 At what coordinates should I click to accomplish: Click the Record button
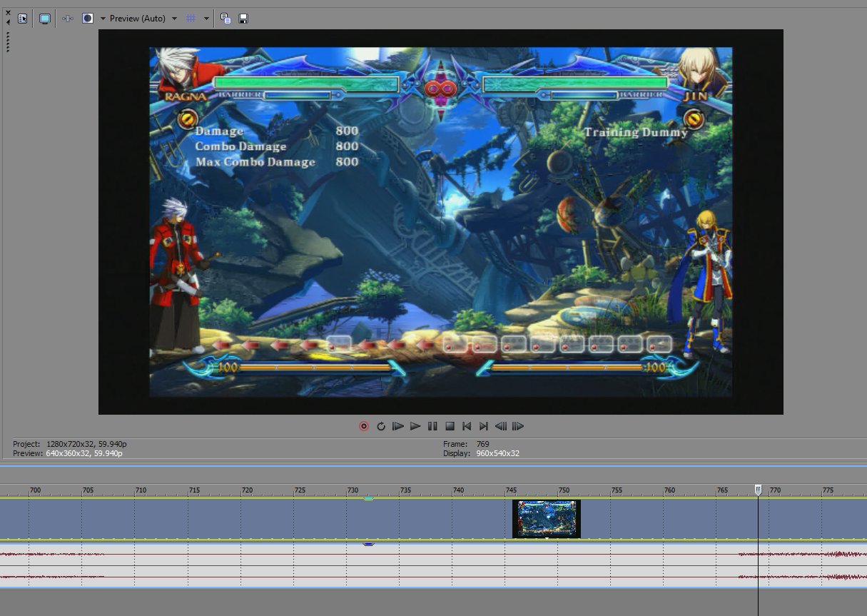pos(364,426)
